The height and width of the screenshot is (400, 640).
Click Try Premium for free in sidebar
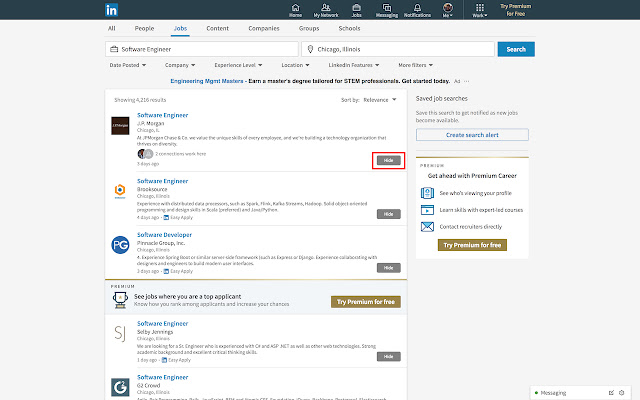(472, 245)
